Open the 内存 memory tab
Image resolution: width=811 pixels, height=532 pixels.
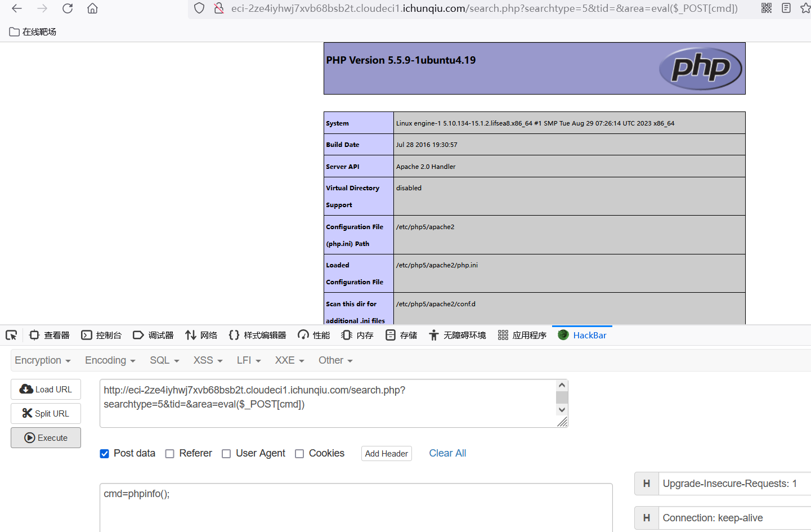pos(357,336)
